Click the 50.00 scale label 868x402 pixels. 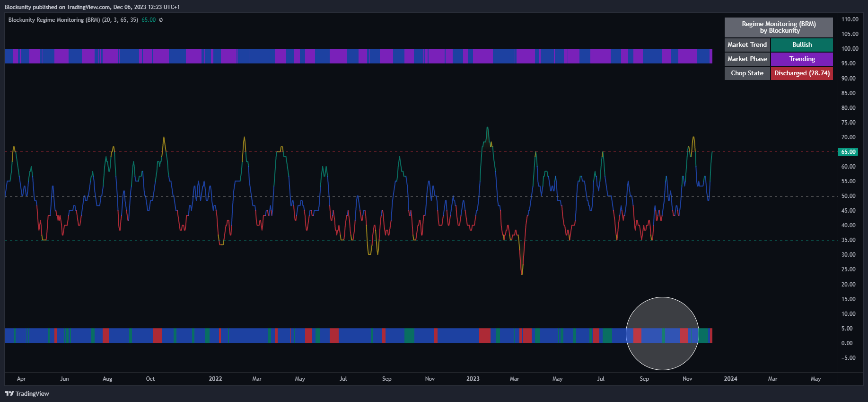(849, 196)
